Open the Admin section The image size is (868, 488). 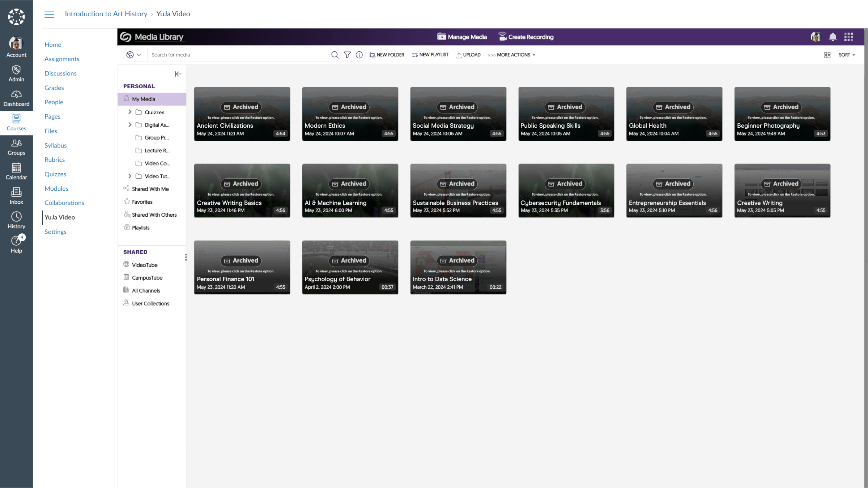(16, 73)
